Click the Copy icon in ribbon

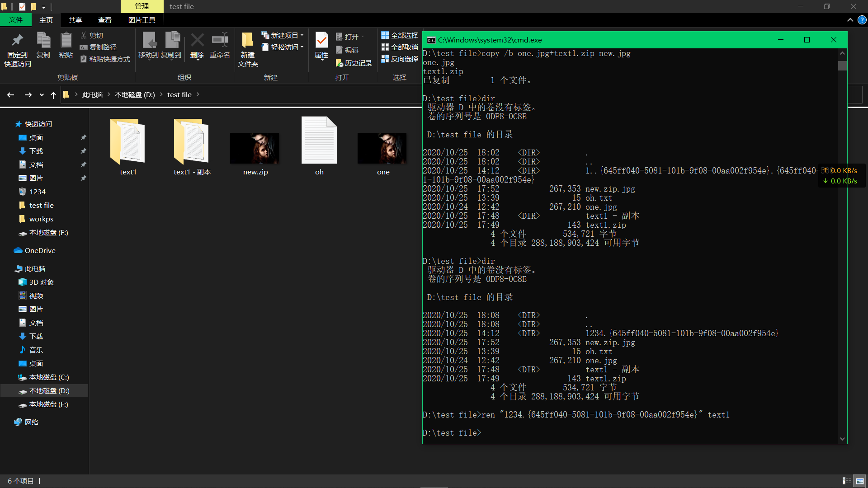point(43,41)
